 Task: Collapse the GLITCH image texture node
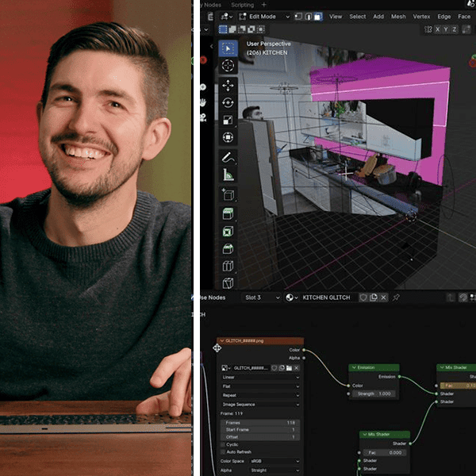click(x=222, y=341)
